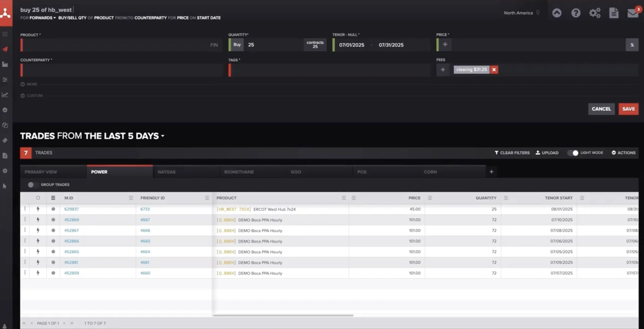
Task: Click the help question mark icon
Action: click(x=576, y=13)
